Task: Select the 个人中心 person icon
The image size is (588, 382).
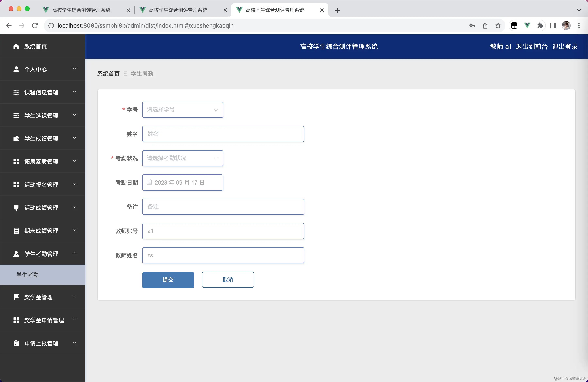Action: pyautogui.click(x=16, y=69)
